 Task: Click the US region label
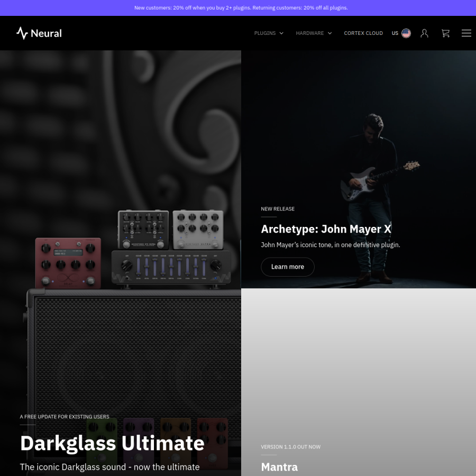[x=395, y=33]
